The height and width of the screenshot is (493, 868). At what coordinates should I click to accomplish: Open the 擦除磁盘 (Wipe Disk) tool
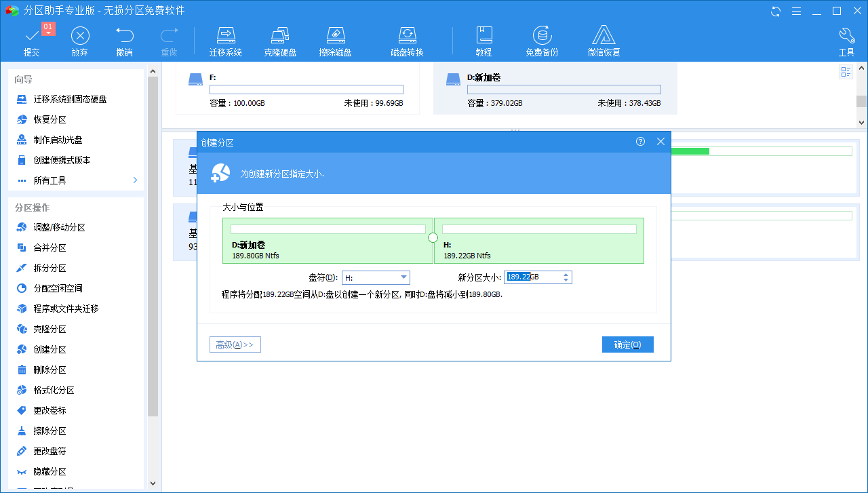coord(336,40)
